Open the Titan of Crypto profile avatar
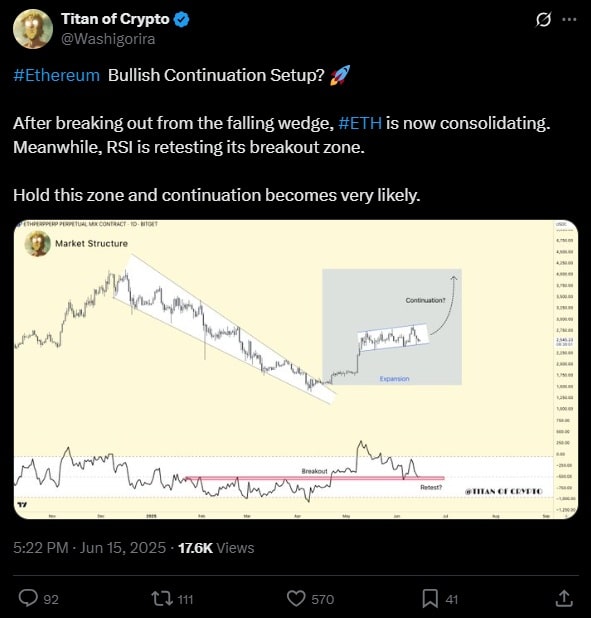 click(x=33, y=29)
